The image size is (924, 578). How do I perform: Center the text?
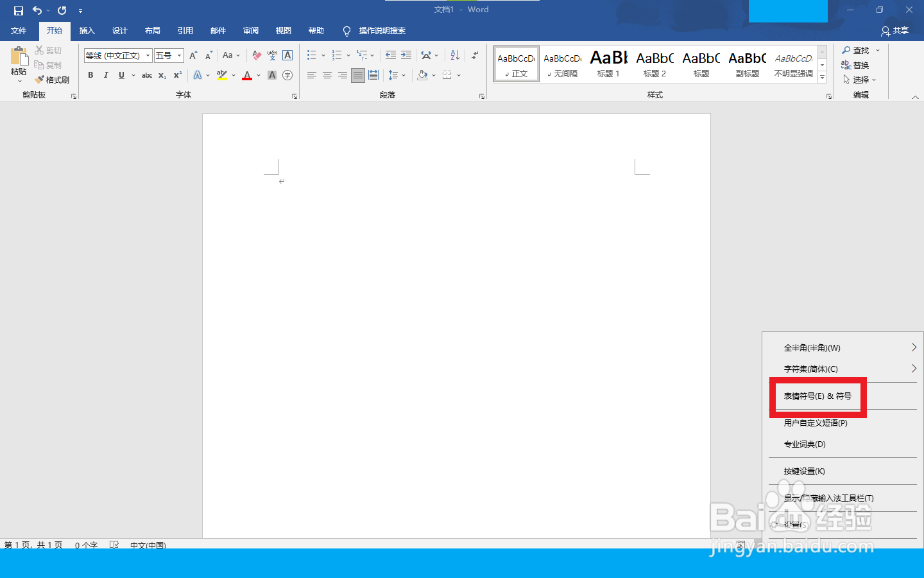[x=327, y=75]
